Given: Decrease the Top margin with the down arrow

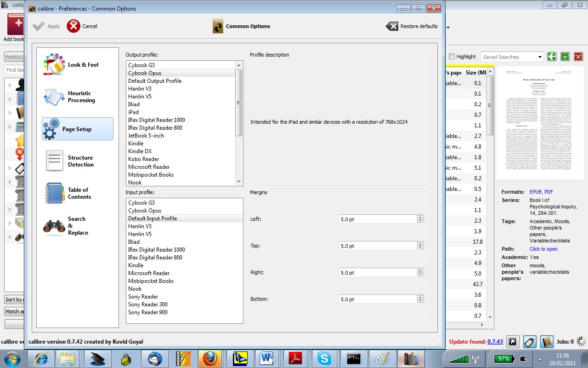Looking at the screenshot, I should tap(420, 248).
